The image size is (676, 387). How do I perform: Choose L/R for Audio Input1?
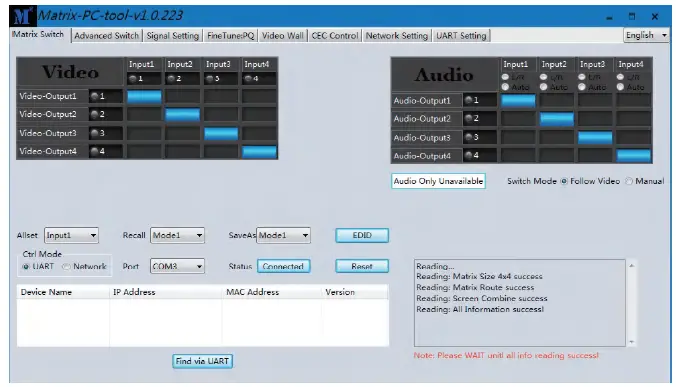point(505,77)
